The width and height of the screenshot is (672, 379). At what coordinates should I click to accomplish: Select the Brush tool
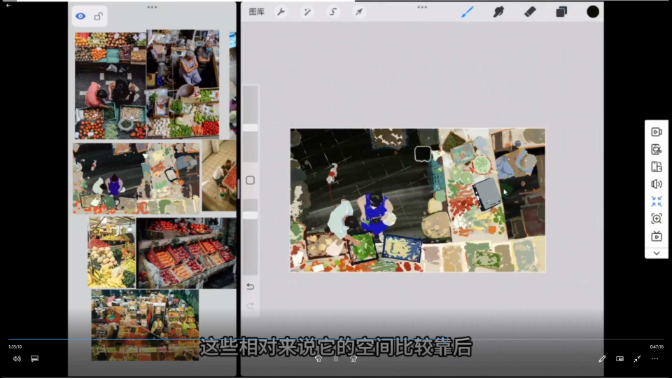(x=467, y=12)
